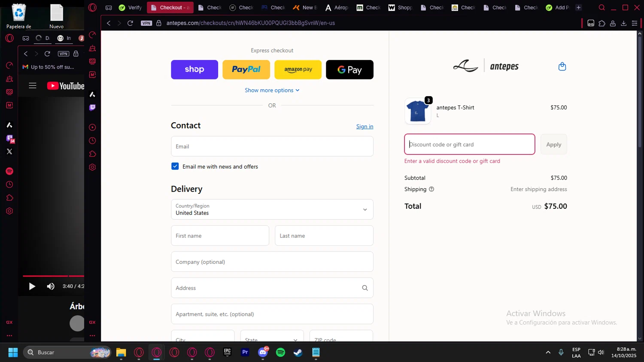Open Twitch with 34 badge in back sidebar
The width and height of the screenshot is (644, 362).
point(10,139)
